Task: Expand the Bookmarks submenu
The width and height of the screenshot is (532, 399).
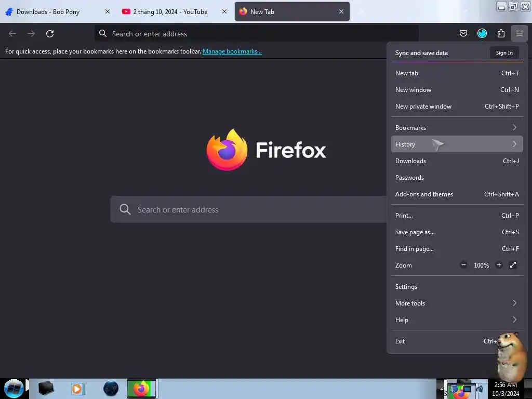Action: click(x=457, y=128)
